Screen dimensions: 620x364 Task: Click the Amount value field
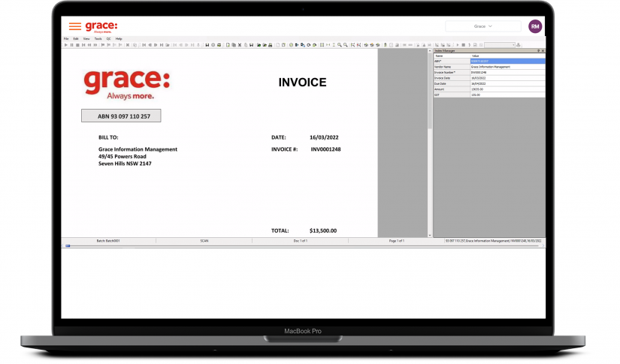[507, 89]
